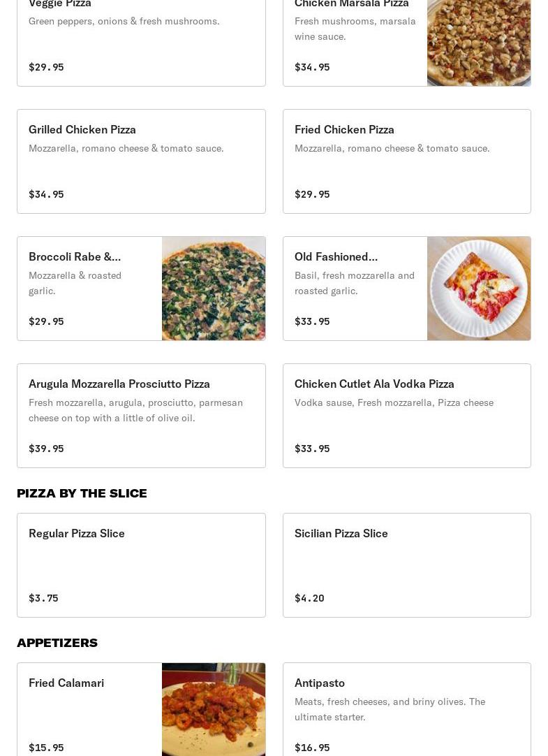Click the Pizza By The Slice heading
Screen dimensions: 548x756
pyautogui.click(x=82, y=493)
